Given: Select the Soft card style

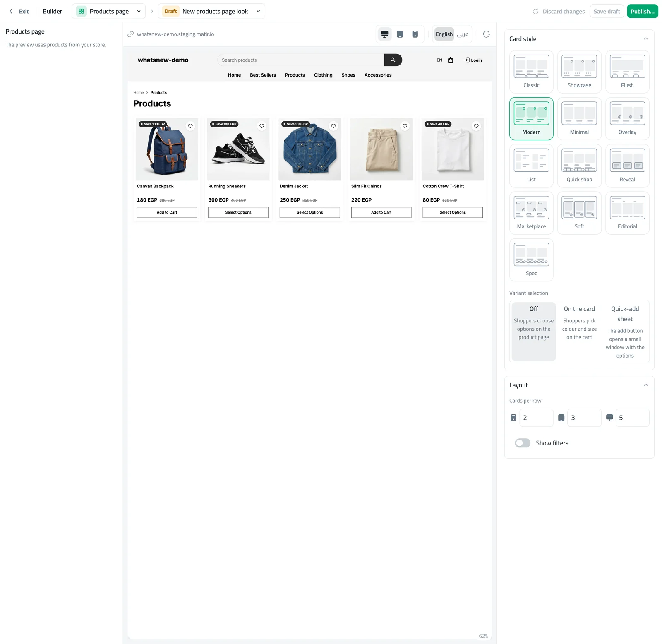Looking at the screenshot, I should click(579, 213).
